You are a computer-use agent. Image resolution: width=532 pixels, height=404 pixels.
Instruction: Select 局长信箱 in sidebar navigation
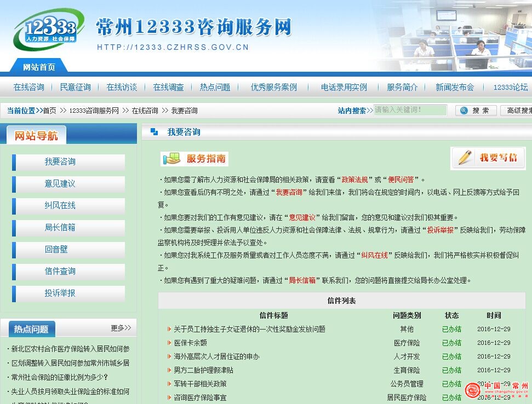(60, 227)
